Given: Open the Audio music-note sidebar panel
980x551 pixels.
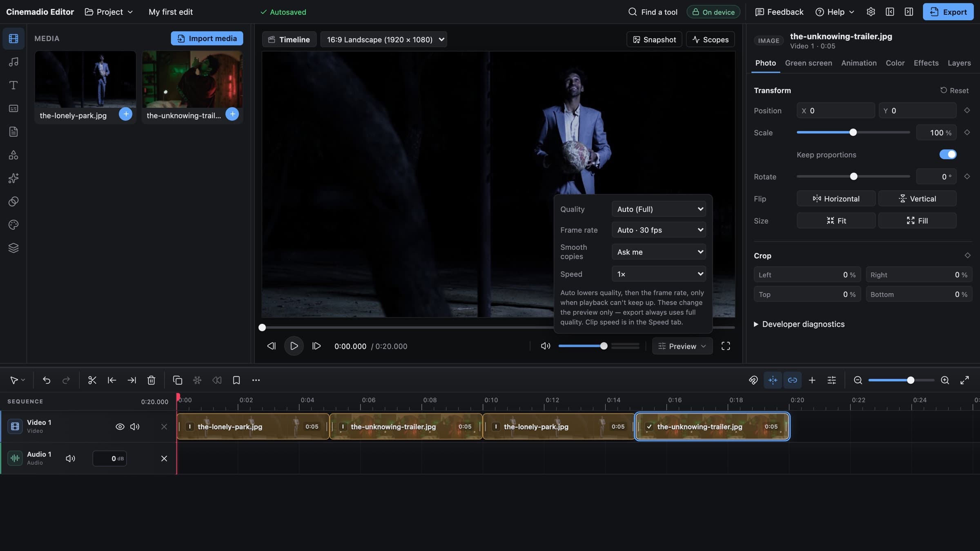Looking at the screenshot, I should [x=13, y=62].
